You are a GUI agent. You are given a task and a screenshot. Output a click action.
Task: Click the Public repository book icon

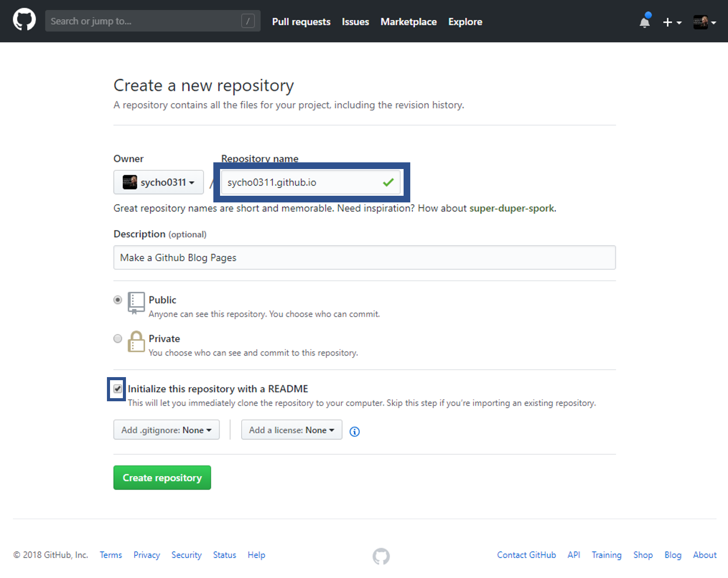(136, 303)
